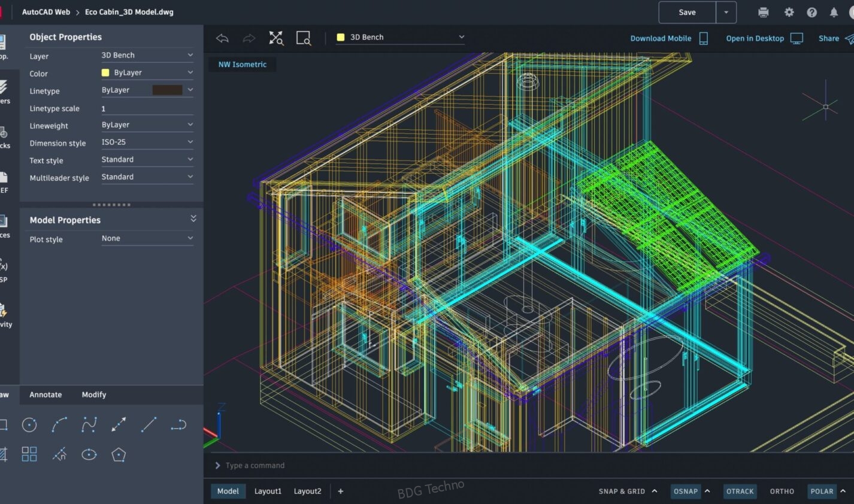
Task: Select the Arc draw tool
Action: click(59, 425)
